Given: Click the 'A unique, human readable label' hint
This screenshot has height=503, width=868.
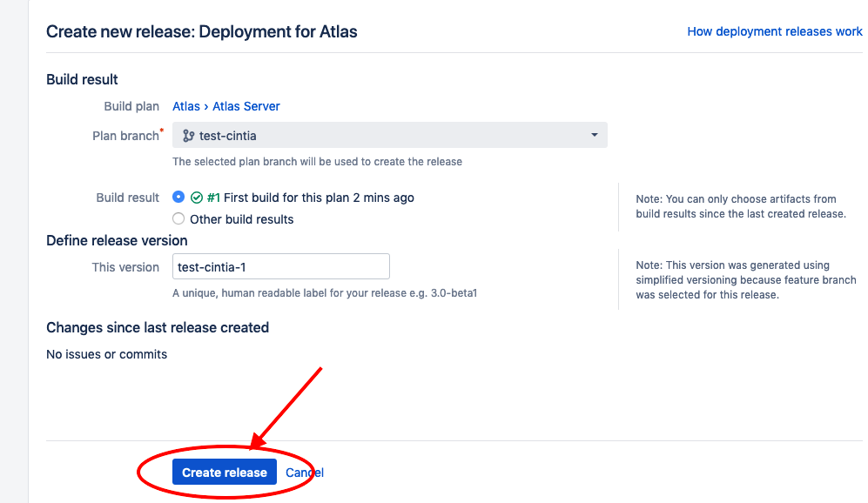Looking at the screenshot, I should pyautogui.click(x=325, y=292).
